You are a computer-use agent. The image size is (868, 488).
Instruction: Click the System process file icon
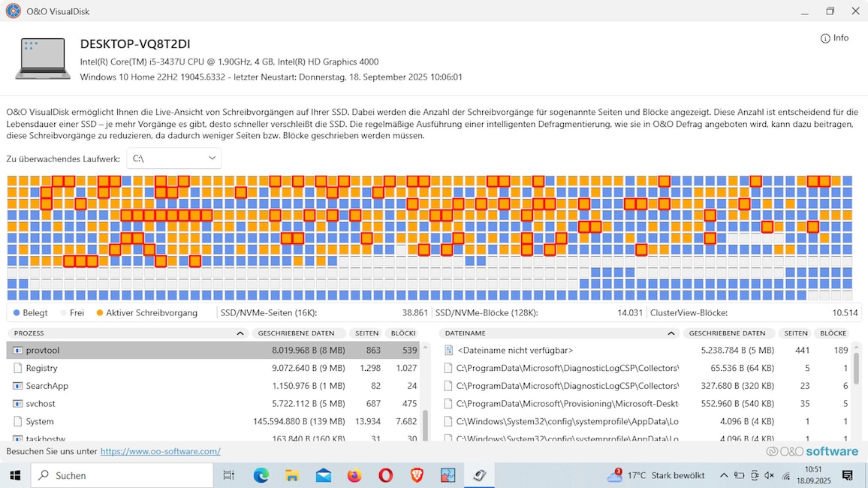pos(18,421)
